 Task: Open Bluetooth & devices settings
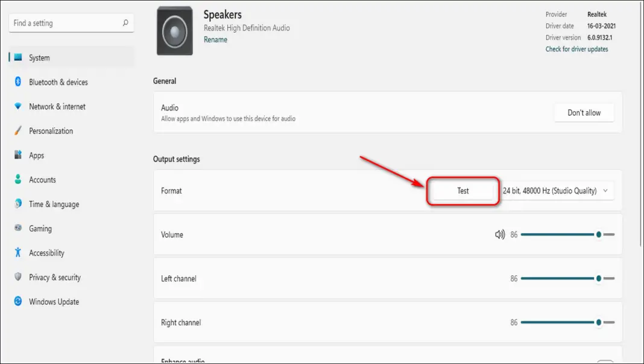(x=58, y=82)
